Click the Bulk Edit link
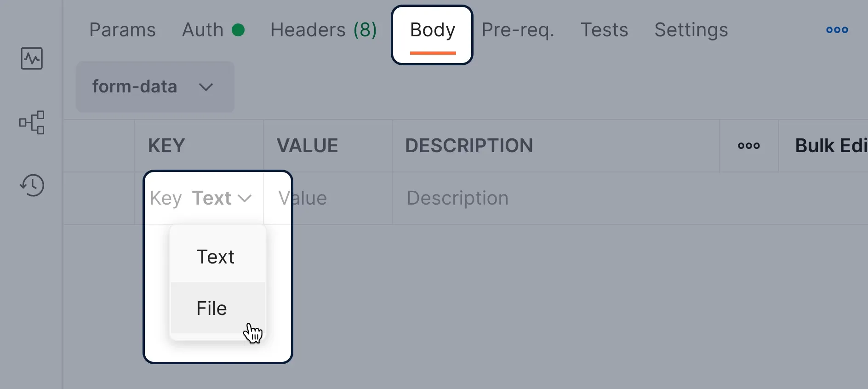Viewport: 868px width, 389px height. 831,146
